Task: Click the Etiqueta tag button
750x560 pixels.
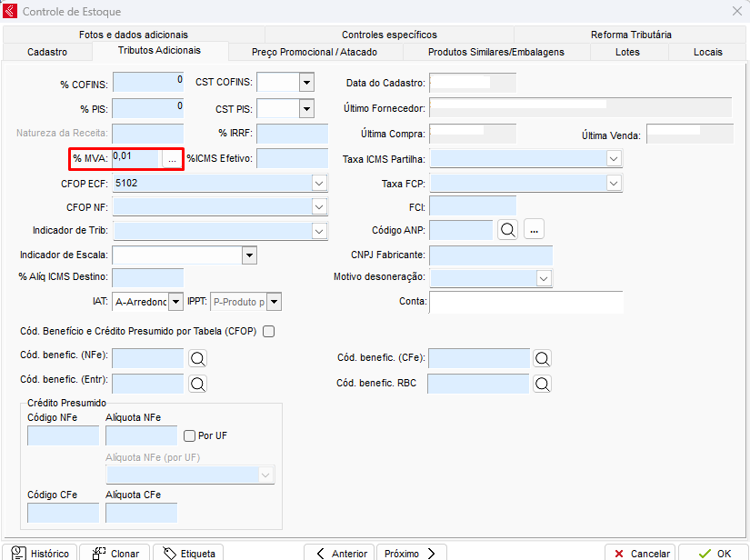Action: [x=188, y=553]
